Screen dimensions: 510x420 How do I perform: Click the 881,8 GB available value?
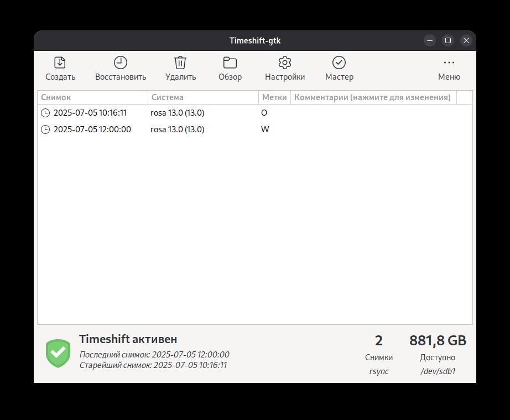(438, 341)
